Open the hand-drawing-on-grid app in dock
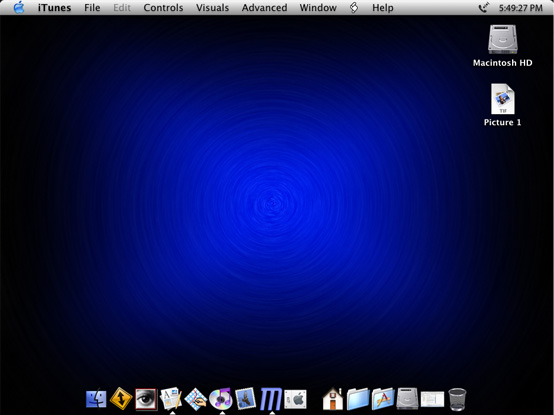554x415 pixels. click(196, 399)
